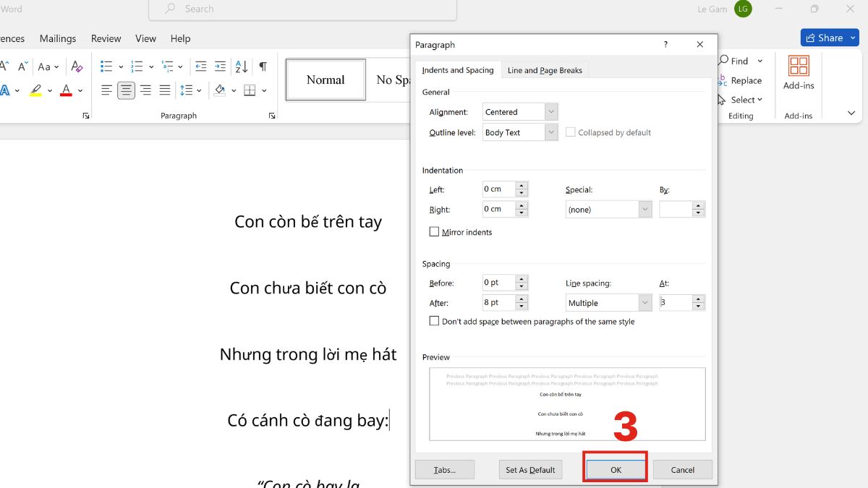
Task: Switch to Line and Page Breaks tab
Action: tap(545, 70)
